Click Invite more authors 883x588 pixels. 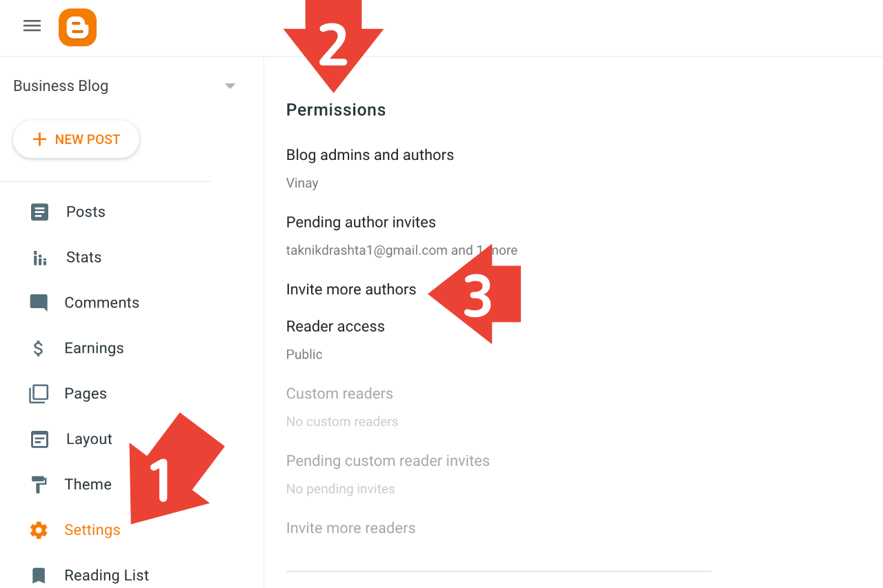tap(351, 290)
